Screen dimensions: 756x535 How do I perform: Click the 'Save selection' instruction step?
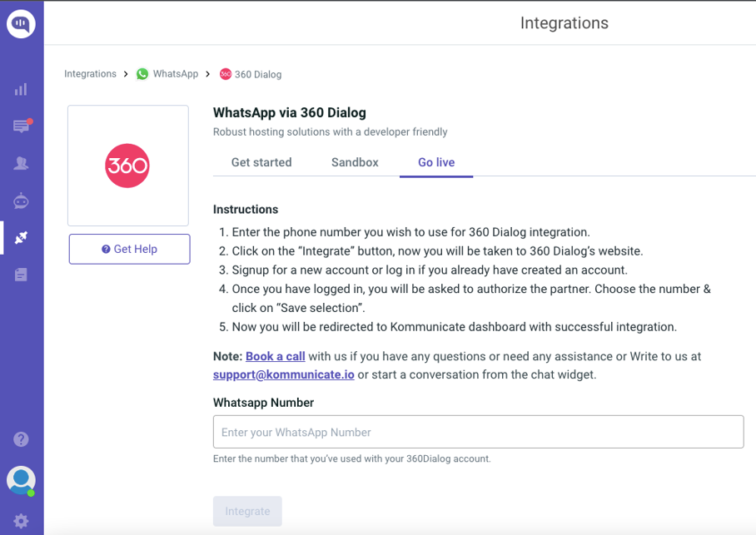pyautogui.click(x=471, y=299)
